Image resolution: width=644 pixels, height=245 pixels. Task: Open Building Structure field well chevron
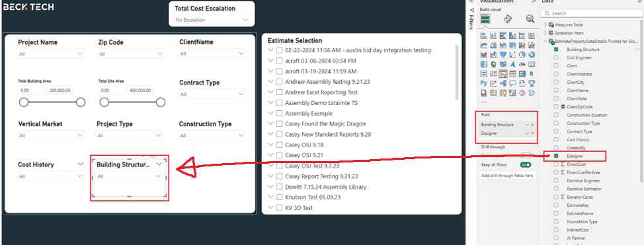pos(527,124)
